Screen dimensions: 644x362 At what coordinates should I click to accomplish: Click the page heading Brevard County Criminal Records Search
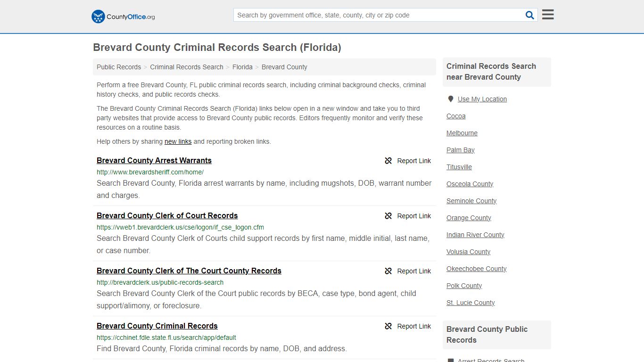(217, 48)
